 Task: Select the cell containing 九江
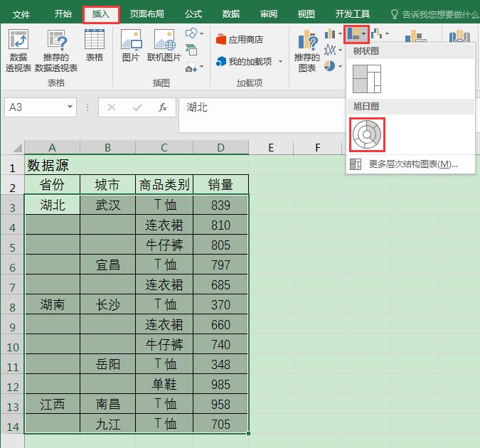coord(108,424)
